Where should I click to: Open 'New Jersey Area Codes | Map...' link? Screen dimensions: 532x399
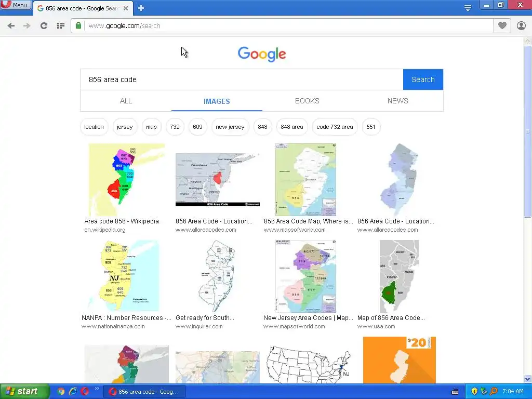tap(308, 318)
